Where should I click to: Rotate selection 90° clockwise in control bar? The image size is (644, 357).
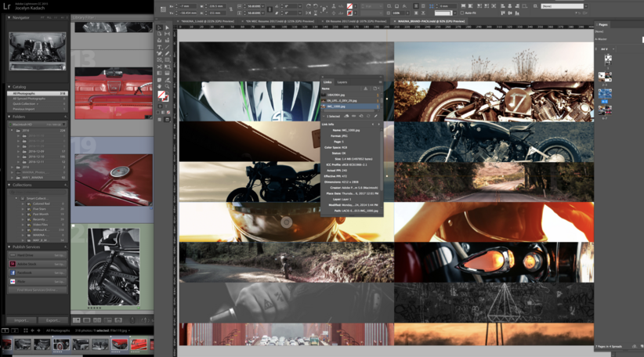click(308, 6)
